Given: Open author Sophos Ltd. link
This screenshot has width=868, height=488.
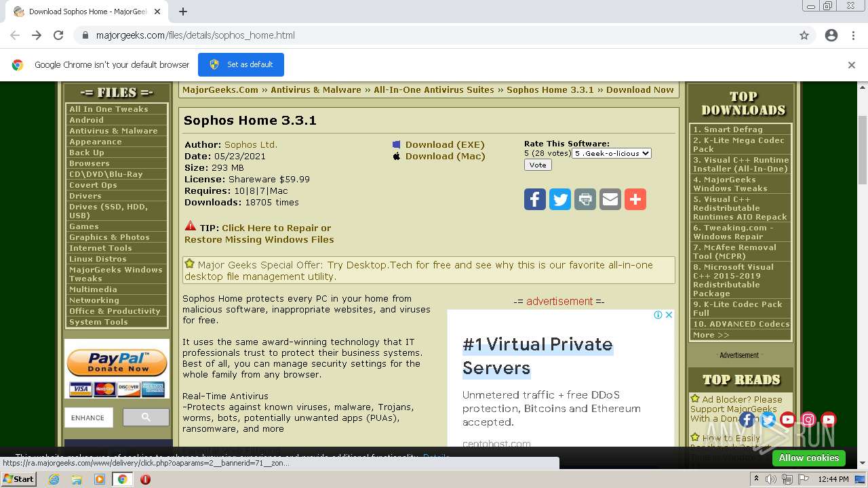Looking at the screenshot, I should tap(251, 144).
